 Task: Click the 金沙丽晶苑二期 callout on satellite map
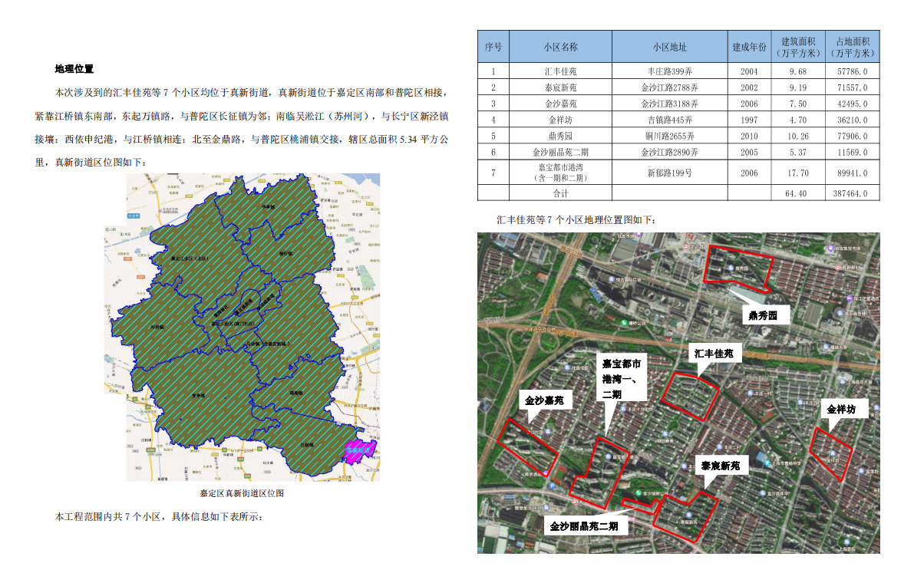[587, 526]
